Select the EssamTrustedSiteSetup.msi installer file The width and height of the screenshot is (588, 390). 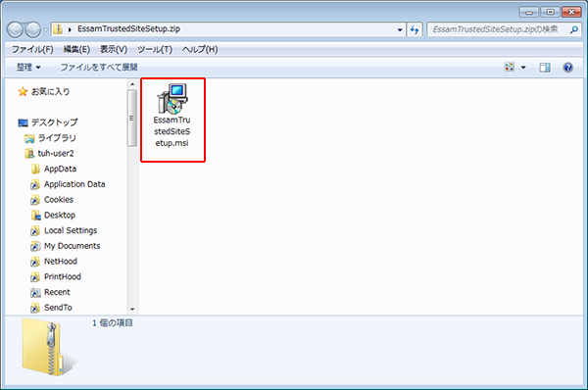tap(172, 116)
